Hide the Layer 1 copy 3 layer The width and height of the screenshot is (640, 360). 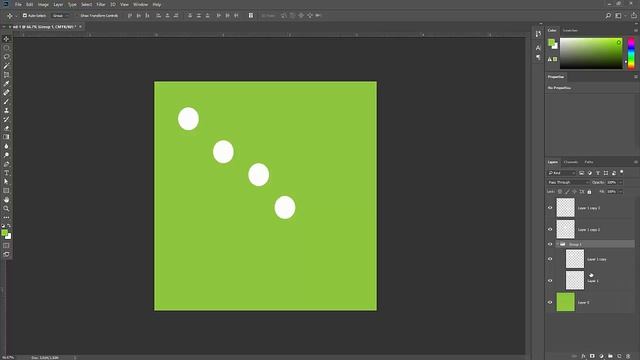(550, 208)
